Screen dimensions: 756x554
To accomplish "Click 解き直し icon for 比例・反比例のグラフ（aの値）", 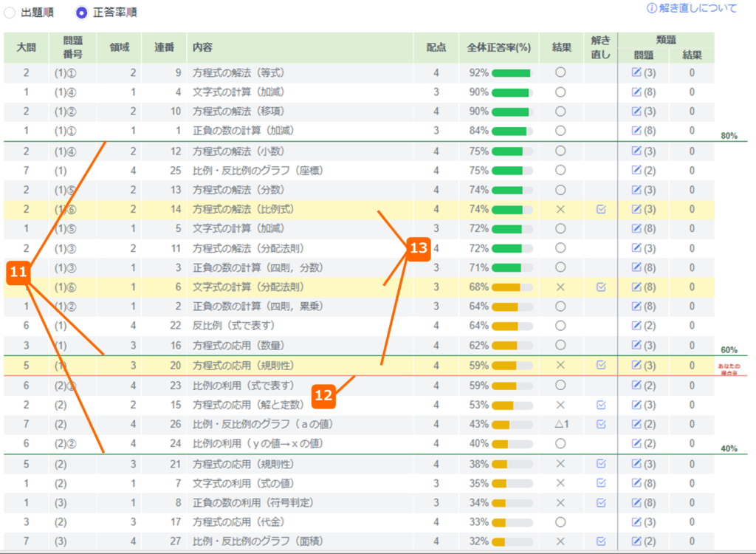I will click(x=601, y=424).
